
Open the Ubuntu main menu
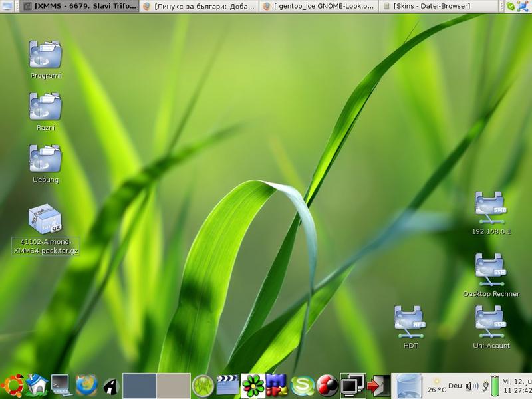(12, 385)
